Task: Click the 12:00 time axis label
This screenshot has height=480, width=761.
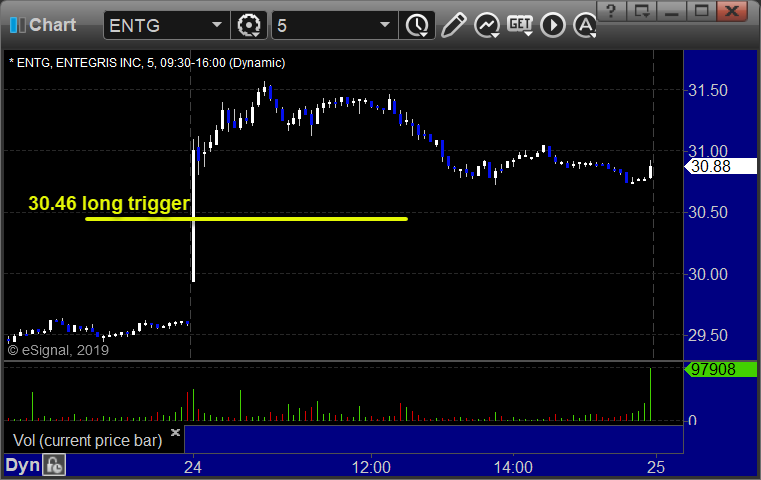Action: [x=371, y=467]
